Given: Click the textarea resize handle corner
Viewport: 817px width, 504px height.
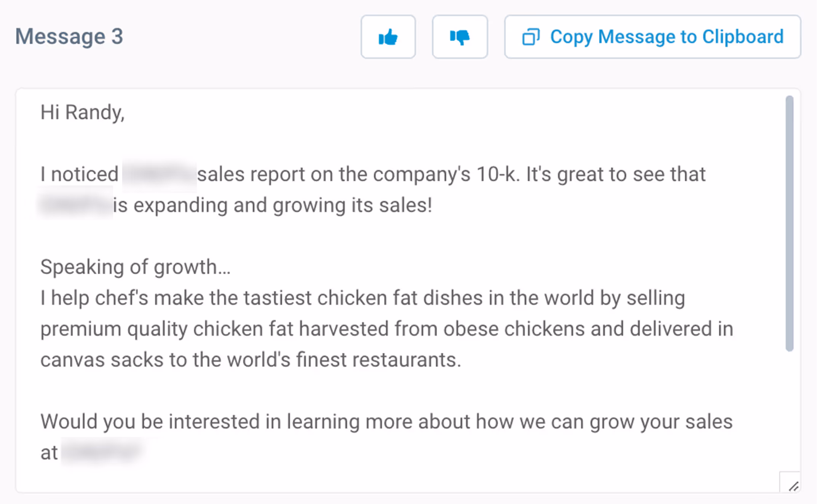Looking at the screenshot, I should 793,486.
